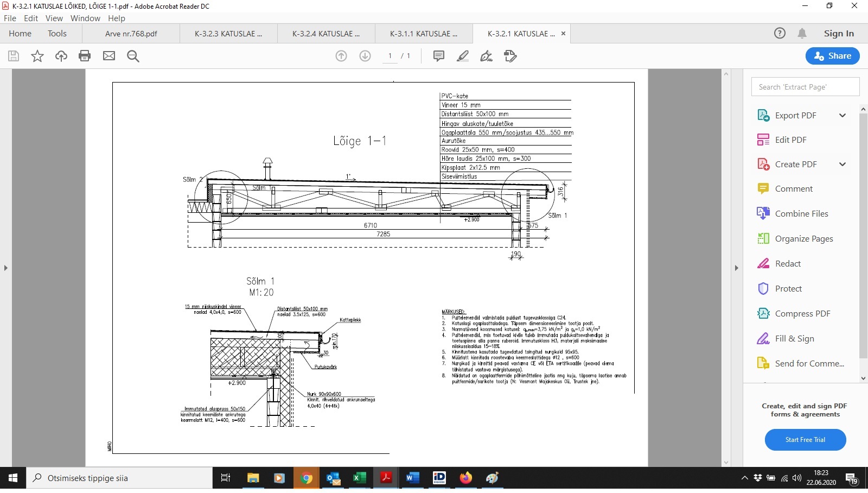Click the Search tools input field

click(805, 87)
